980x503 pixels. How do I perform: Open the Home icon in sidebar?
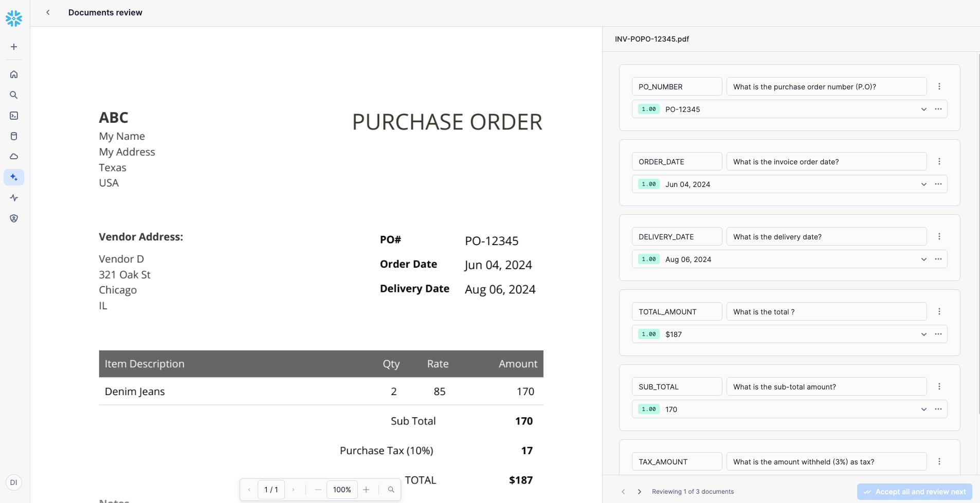point(14,74)
